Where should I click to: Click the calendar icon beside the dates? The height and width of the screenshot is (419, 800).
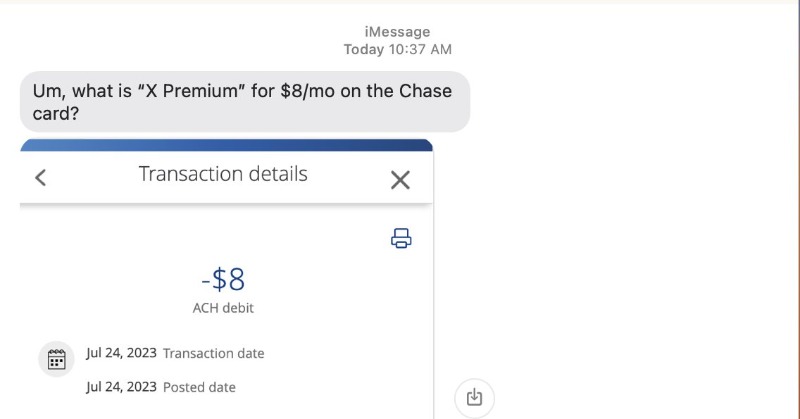[x=56, y=359]
